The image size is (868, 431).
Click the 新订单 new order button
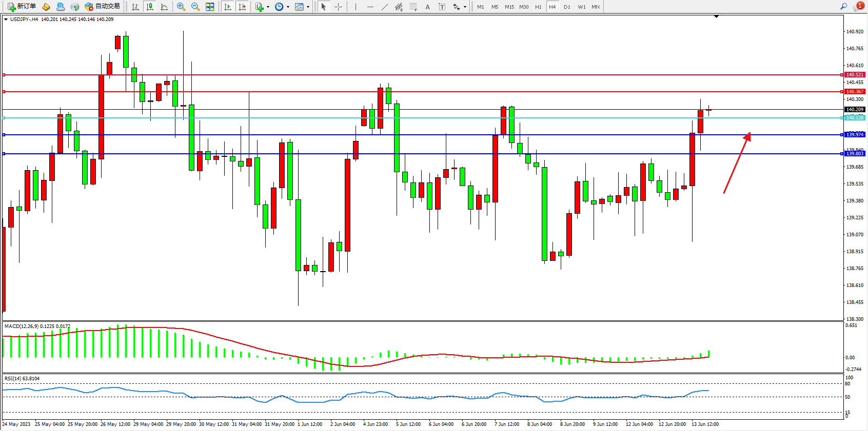(22, 7)
